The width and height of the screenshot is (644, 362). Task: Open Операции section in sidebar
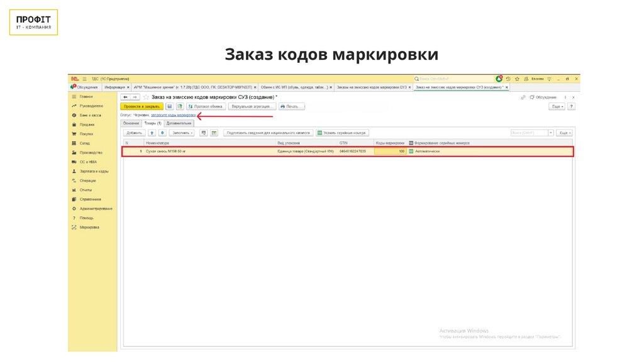point(87,180)
